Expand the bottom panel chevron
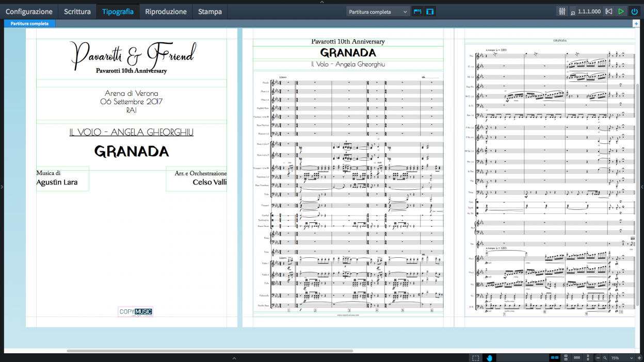 pos(234,358)
